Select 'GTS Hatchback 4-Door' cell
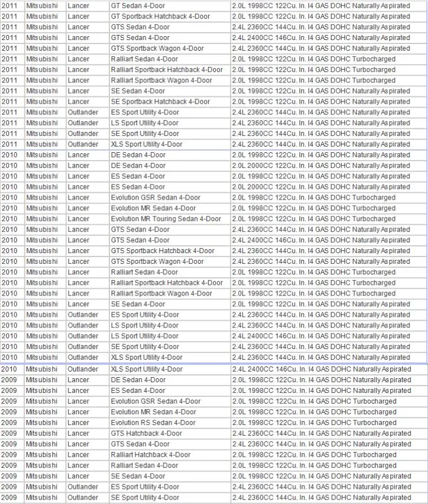428x504 pixels. click(x=170, y=434)
